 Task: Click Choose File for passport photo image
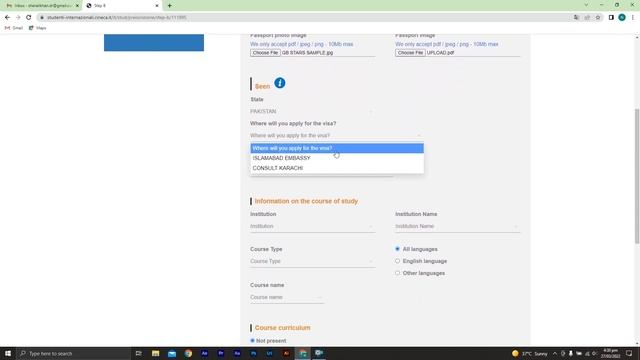click(265, 53)
